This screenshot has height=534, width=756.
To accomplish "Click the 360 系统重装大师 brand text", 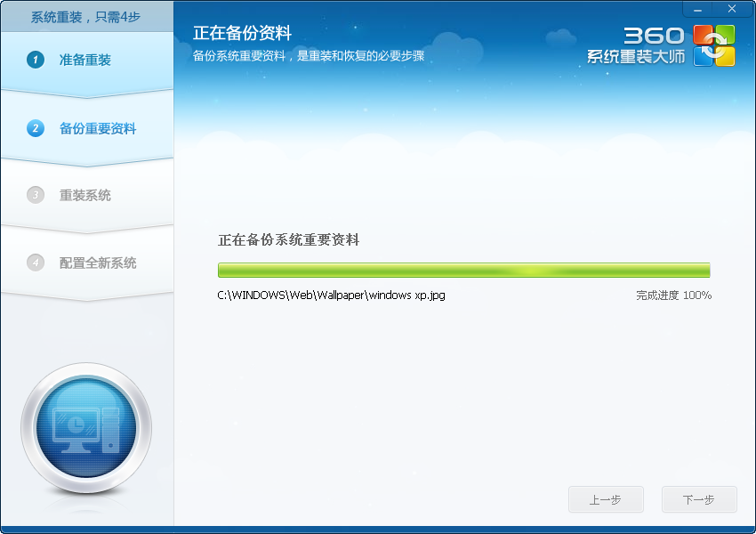I will point(637,46).
